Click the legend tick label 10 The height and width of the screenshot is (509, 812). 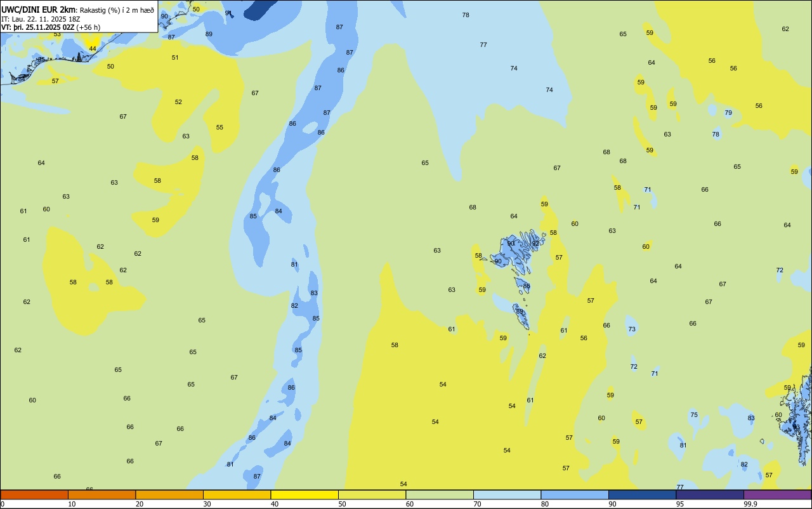coord(72,504)
